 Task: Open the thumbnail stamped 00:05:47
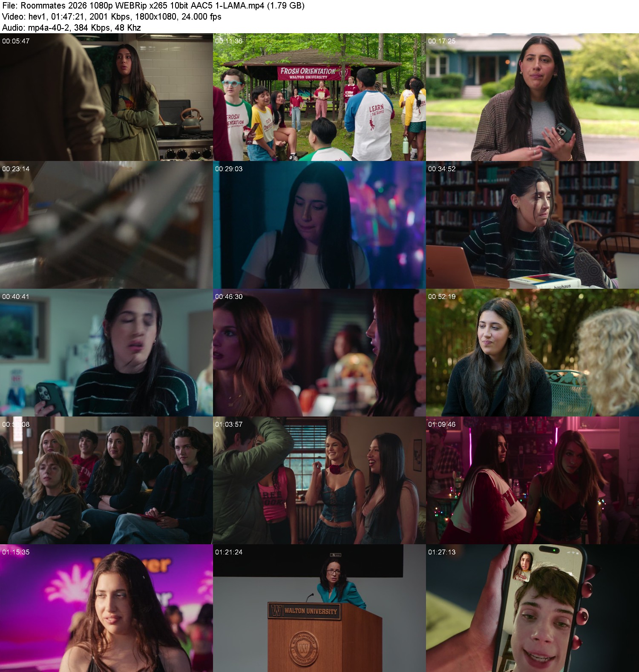click(106, 97)
